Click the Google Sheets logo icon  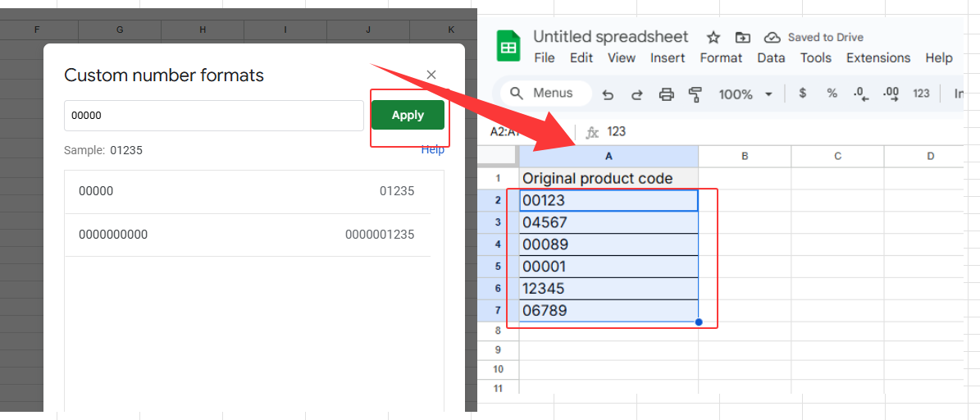tap(508, 46)
